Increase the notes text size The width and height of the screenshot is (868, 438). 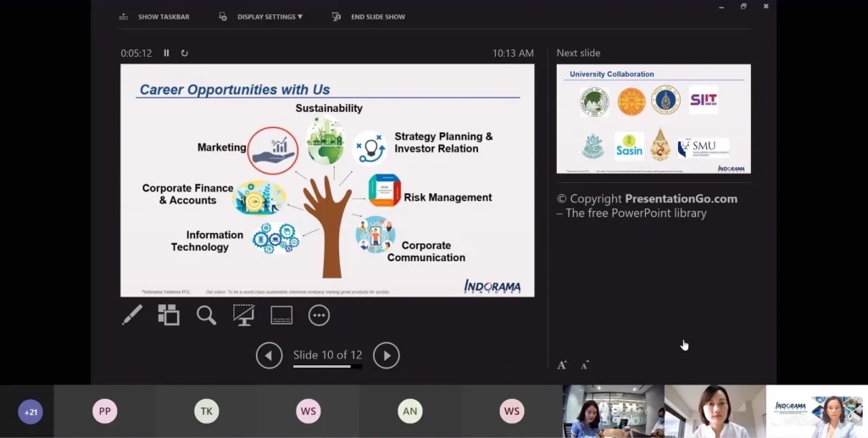561,365
